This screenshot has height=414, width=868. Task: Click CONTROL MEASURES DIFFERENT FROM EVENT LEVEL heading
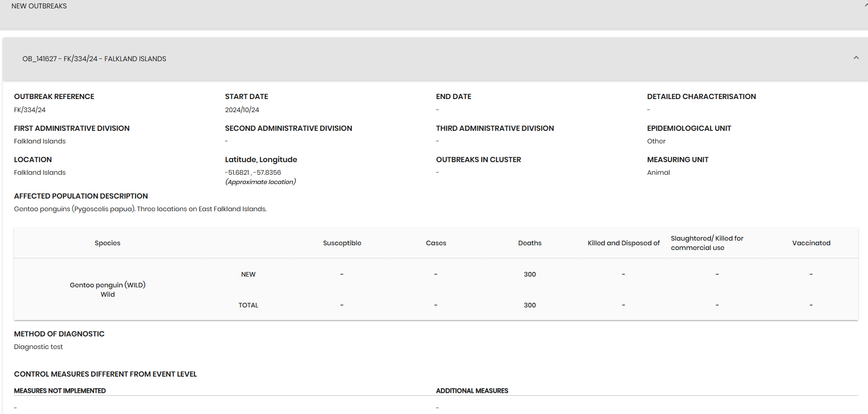105,374
